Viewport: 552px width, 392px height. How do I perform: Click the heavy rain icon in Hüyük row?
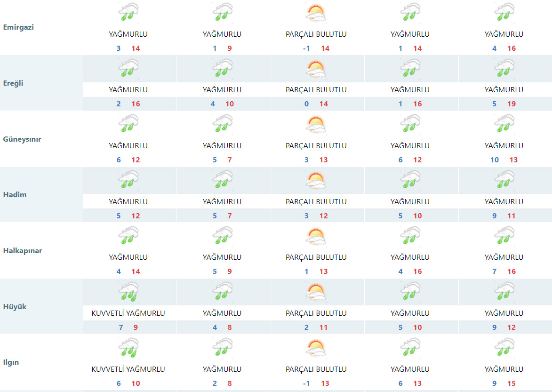pyautogui.click(x=128, y=292)
